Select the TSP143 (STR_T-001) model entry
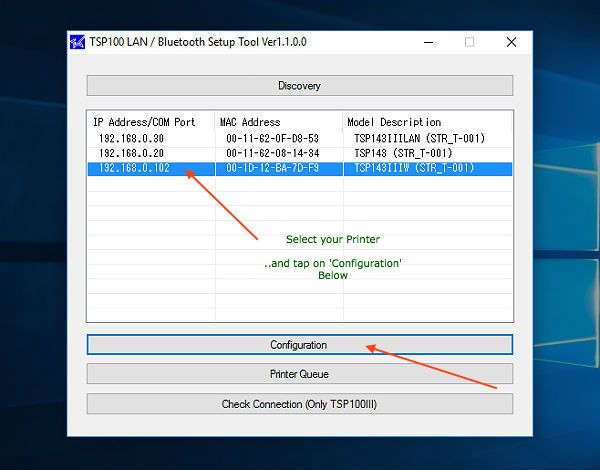This screenshot has height=470, width=600. pos(403,153)
